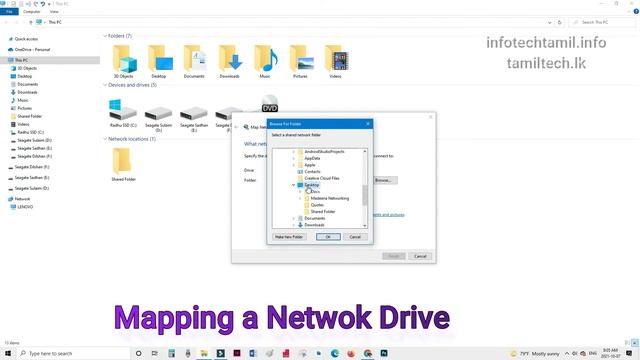Collapse the Network locations section

tap(105, 139)
